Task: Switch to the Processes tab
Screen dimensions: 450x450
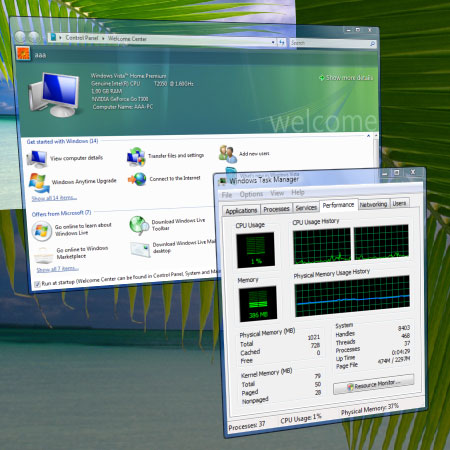Action: (x=276, y=209)
